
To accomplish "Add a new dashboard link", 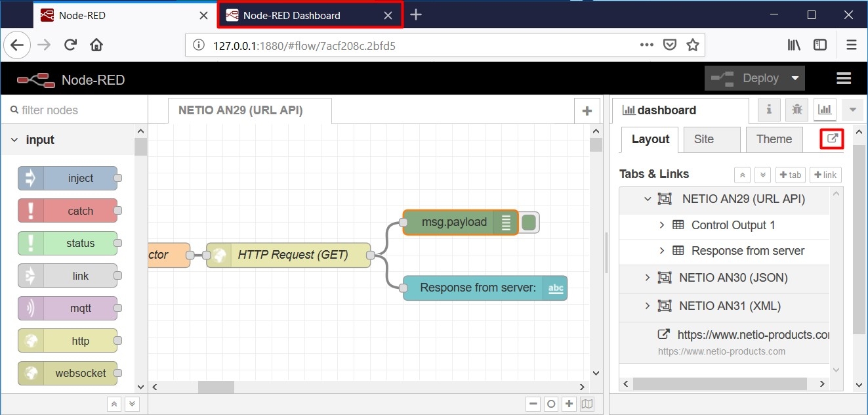I will pos(825,175).
